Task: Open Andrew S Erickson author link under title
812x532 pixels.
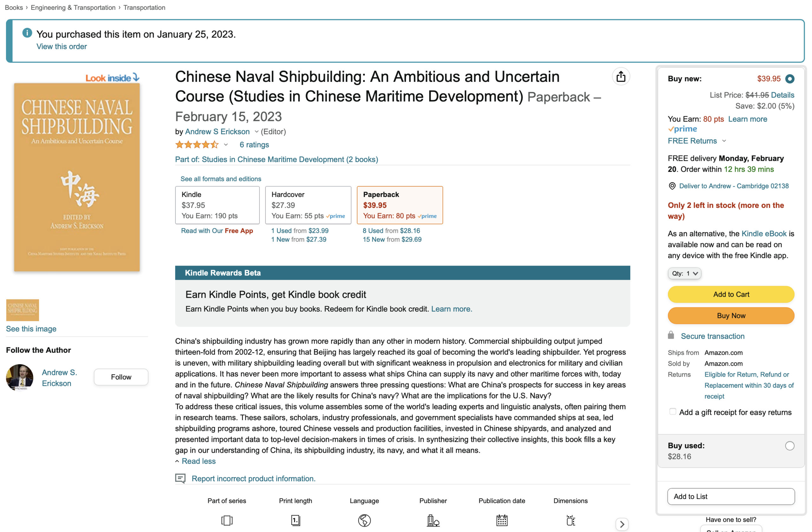Action: pos(217,132)
